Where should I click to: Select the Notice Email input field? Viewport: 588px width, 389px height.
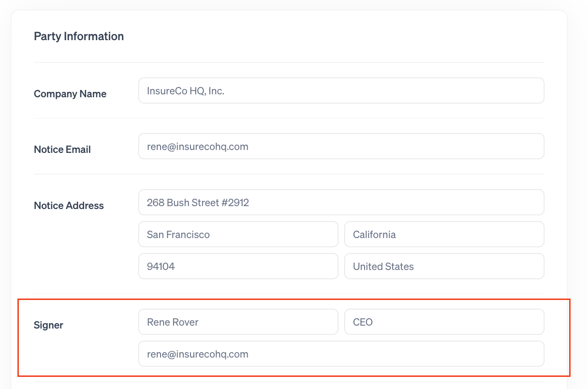pyautogui.click(x=341, y=146)
